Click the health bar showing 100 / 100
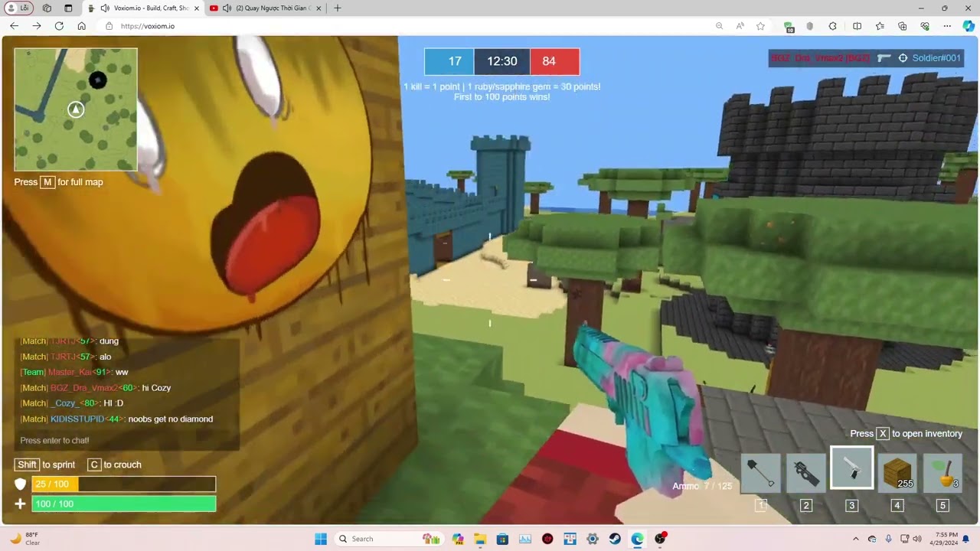This screenshot has height=551, width=980. [123, 504]
